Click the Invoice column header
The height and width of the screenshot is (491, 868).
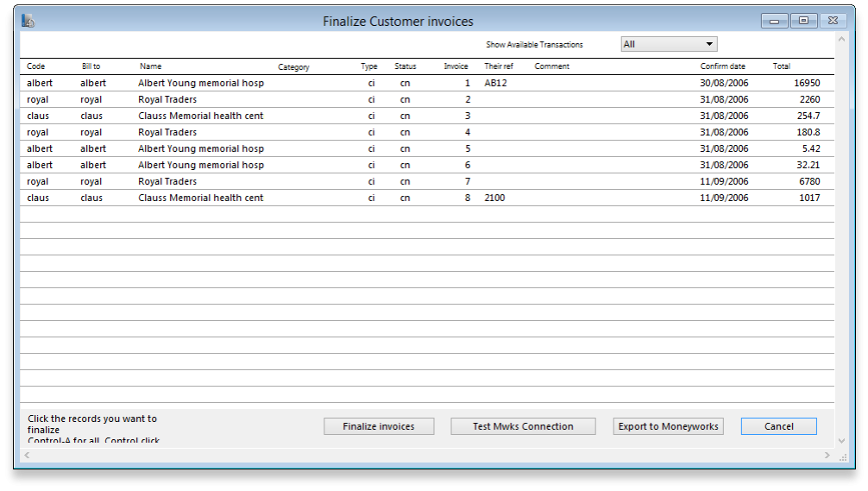click(456, 66)
